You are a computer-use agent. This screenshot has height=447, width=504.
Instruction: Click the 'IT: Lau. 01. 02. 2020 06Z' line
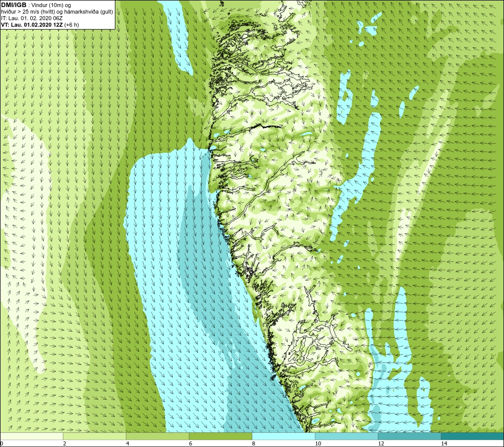click(x=31, y=18)
